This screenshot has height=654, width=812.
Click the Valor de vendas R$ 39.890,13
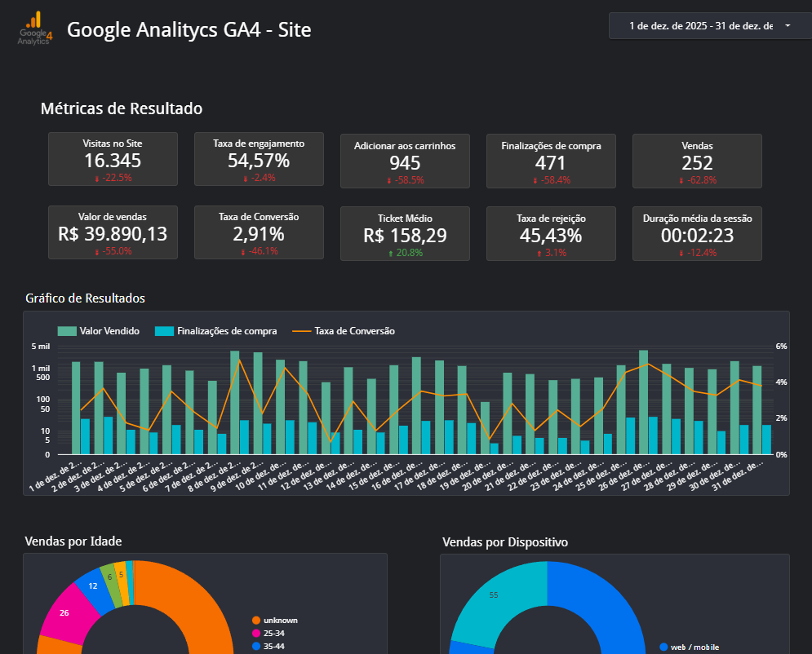pyautogui.click(x=113, y=234)
